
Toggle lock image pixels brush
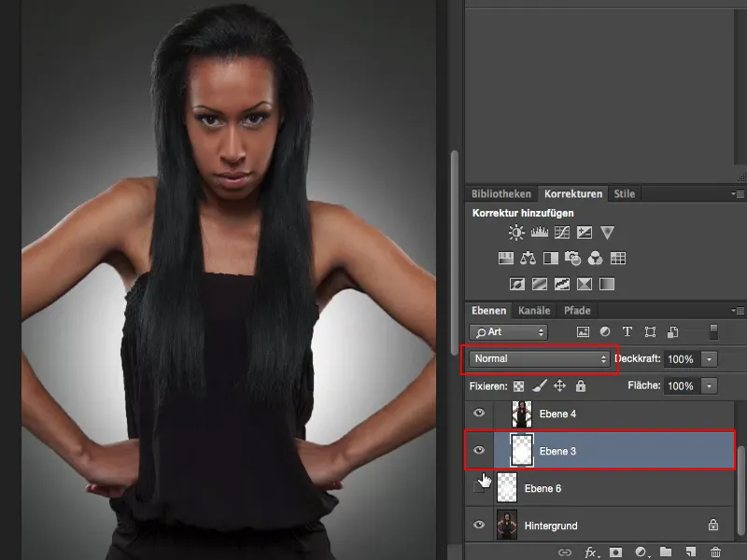tap(540, 385)
